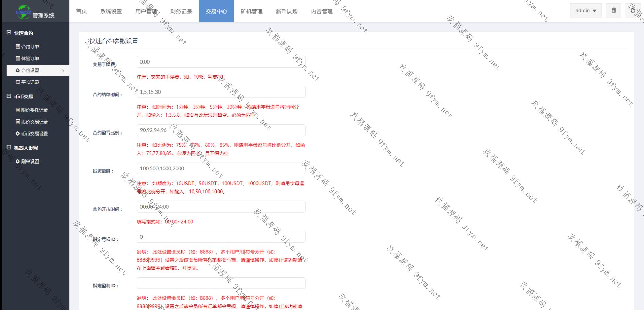Image resolution: width=644 pixels, height=310 pixels.
Task: Click the 合约盈亏比例 input field
Action: pos(221,130)
